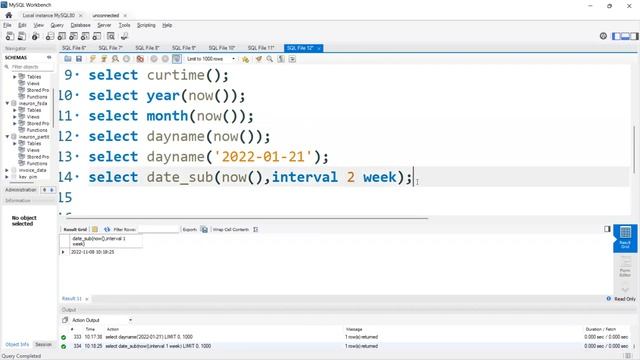Toggle word wrap in the editor toolbar
640x360 pixels.
coord(292,59)
